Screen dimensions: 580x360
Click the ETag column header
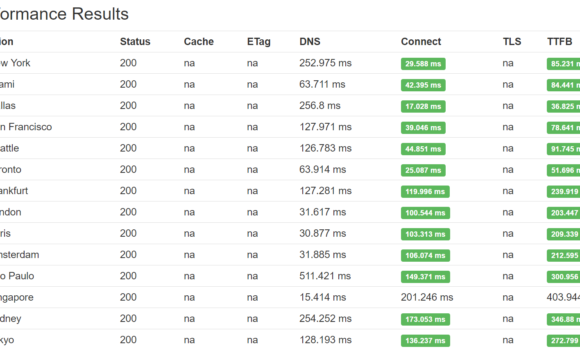[259, 42]
